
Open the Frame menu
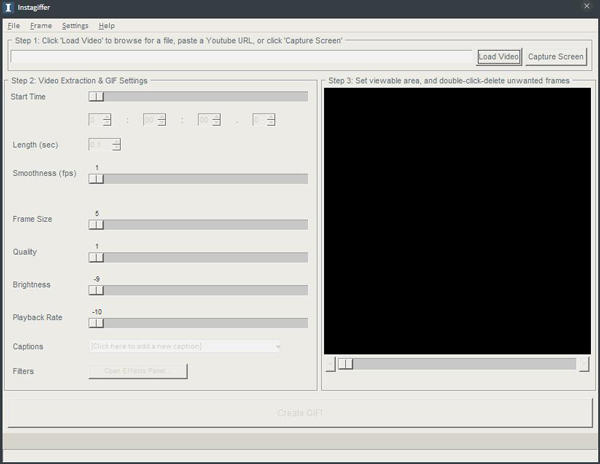pyautogui.click(x=41, y=26)
